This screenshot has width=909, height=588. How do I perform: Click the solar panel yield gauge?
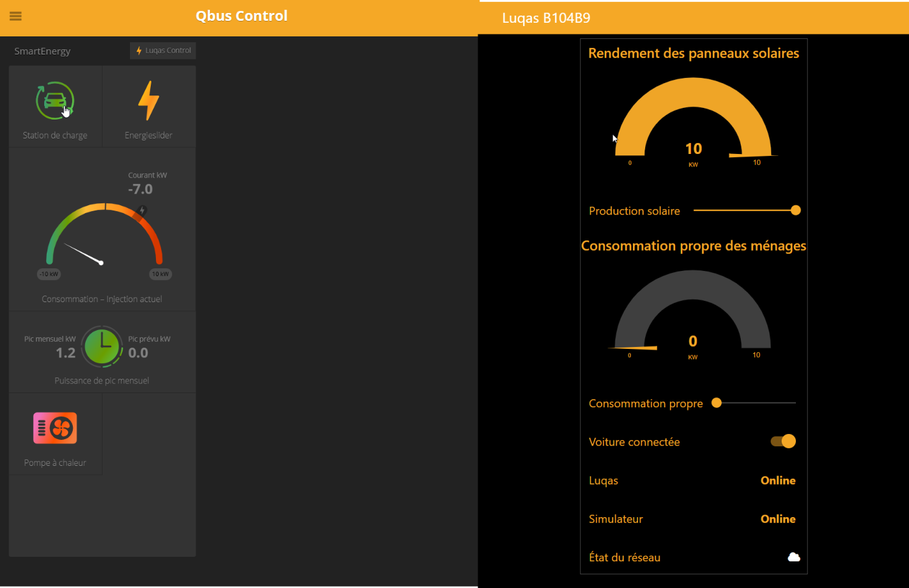click(x=693, y=117)
